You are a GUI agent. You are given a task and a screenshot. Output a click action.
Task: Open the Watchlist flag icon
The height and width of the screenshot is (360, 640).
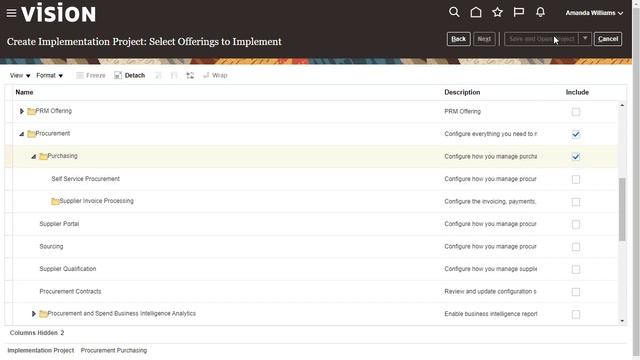(519, 12)
